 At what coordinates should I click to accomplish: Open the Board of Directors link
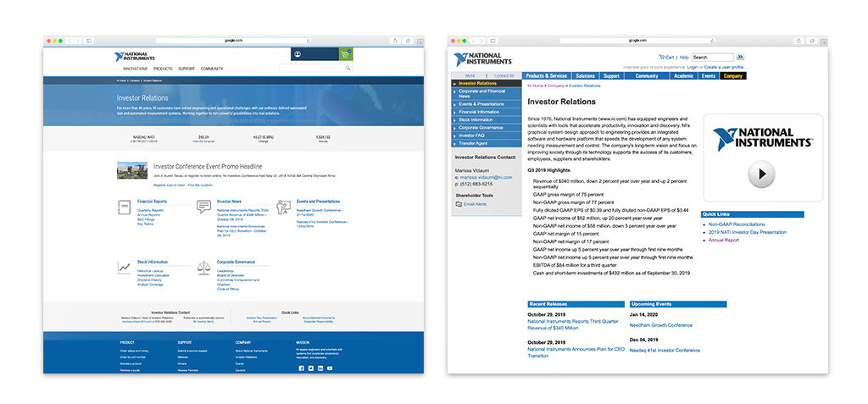click(231, 275)
